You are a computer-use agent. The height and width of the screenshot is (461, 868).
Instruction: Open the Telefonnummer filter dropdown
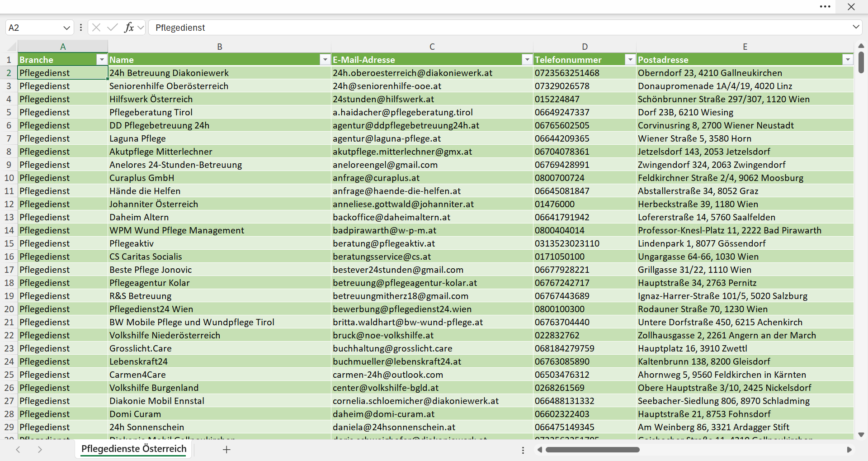630,60
